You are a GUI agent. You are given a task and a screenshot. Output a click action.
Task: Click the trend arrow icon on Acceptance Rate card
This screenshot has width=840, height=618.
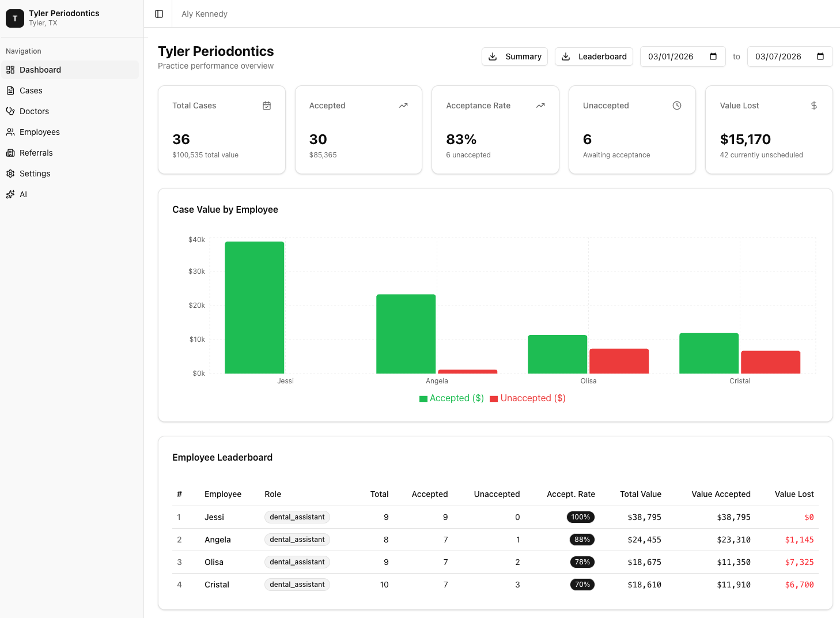[x=540, y=105]
